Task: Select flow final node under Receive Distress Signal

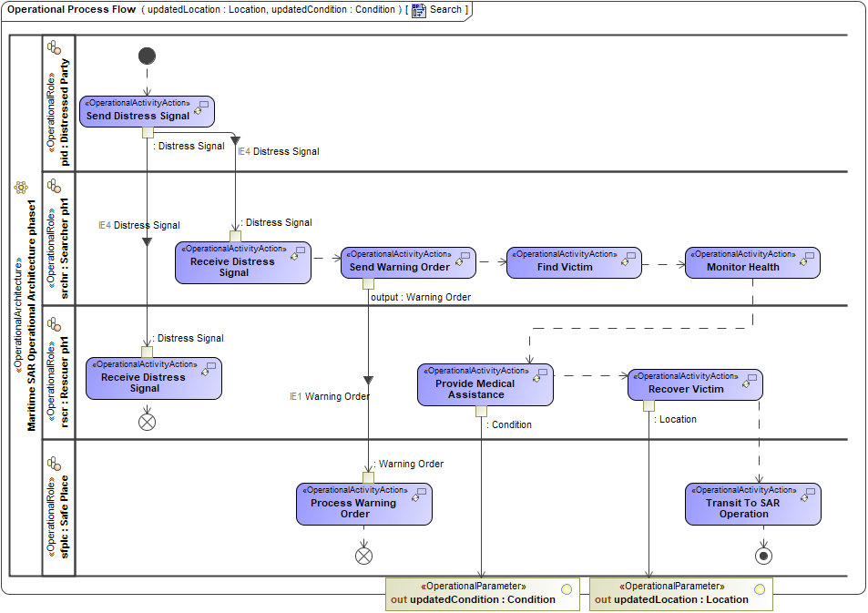Action: pyautogui.click(x=146, y=421)
